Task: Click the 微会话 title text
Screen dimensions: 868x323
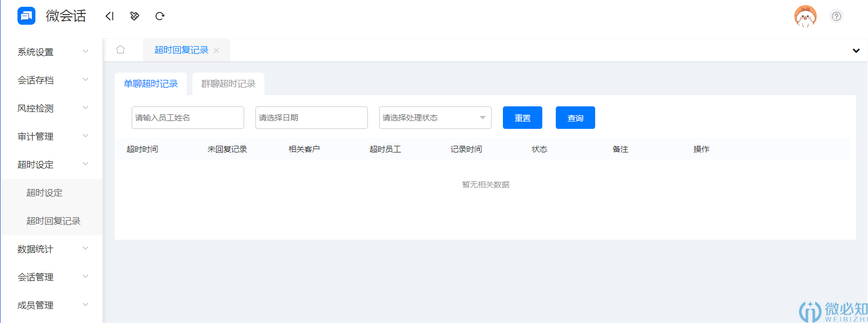Action: pyautogui.click(x=66, y=16)
